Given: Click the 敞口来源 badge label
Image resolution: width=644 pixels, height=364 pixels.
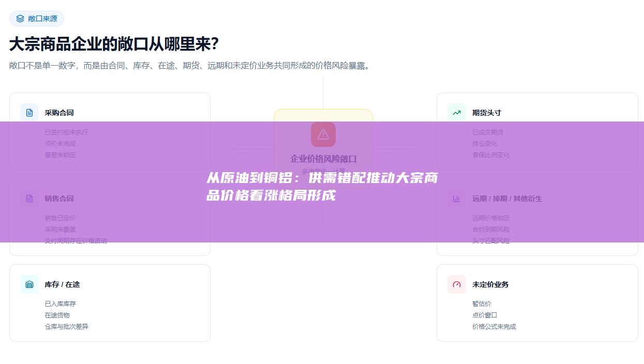Looking at the screenshot, I should [42, 19].
